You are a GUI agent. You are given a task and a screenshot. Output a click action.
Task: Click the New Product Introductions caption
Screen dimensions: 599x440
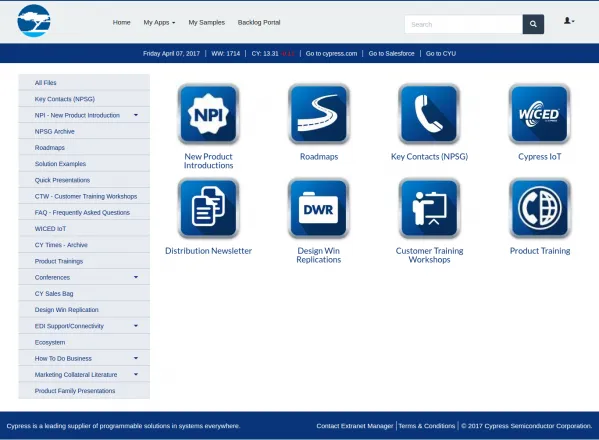coord(209,161)
